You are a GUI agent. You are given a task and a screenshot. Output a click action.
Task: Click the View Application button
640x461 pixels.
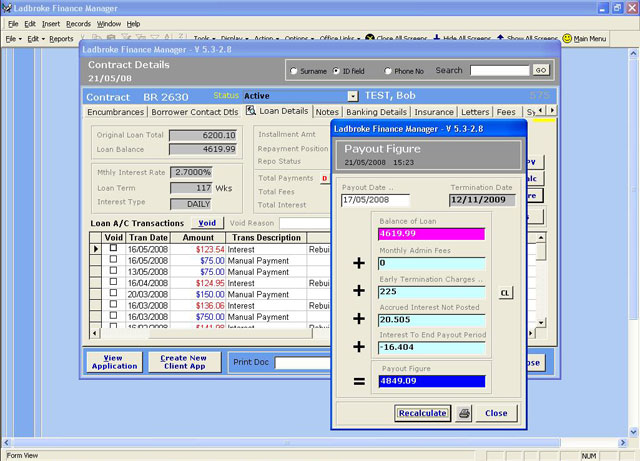click(x=114, y=362)
